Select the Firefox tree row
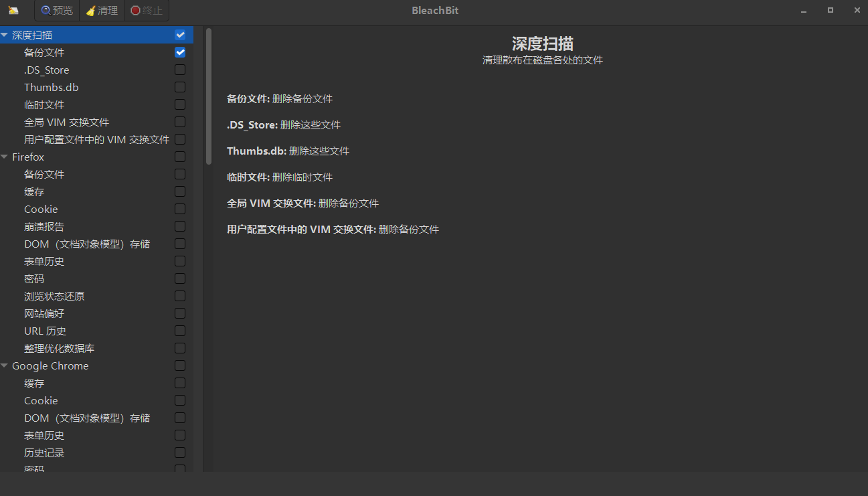The height and width of the screenshot is (496, 868). 96,157
